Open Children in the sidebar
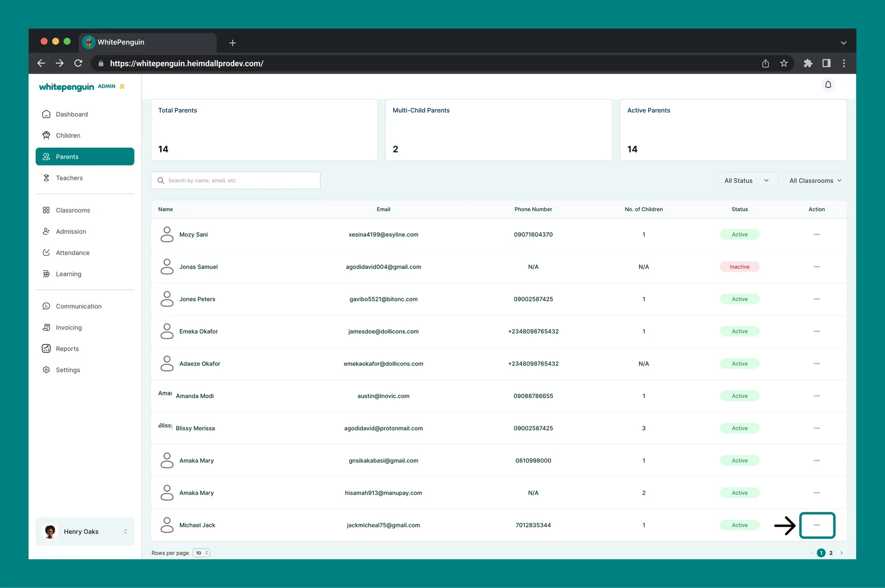Viewport: 885px width, 588px height. (85, 135)
